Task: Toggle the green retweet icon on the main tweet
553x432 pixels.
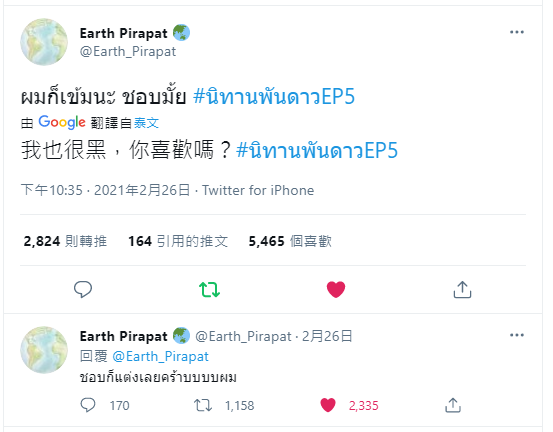Action: pyautogui.click(x=209, y=290)
